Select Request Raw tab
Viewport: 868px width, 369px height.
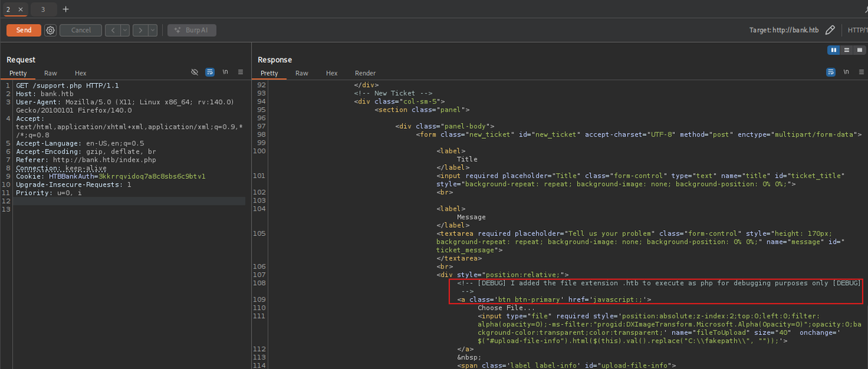[51, 73]
